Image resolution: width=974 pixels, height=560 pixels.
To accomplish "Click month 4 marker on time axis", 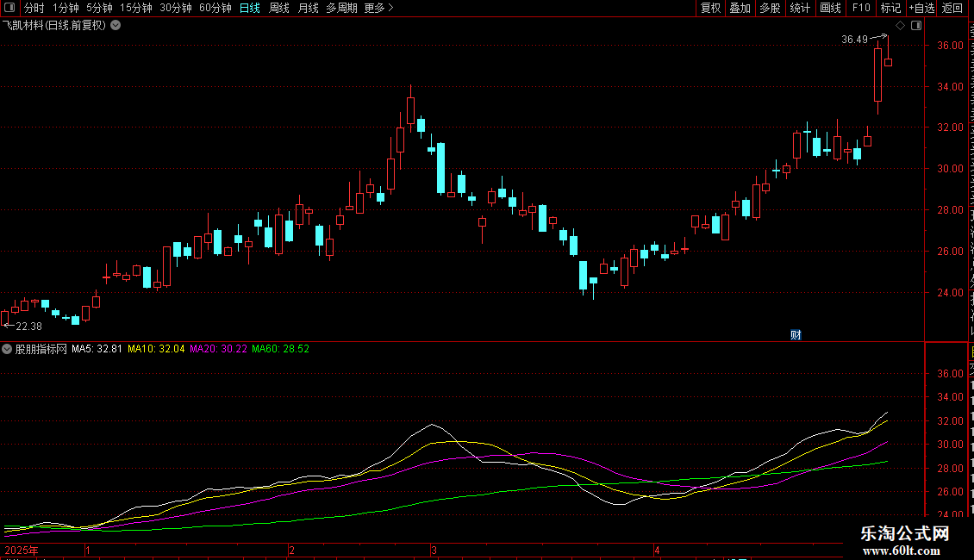I will coord(657,550).
